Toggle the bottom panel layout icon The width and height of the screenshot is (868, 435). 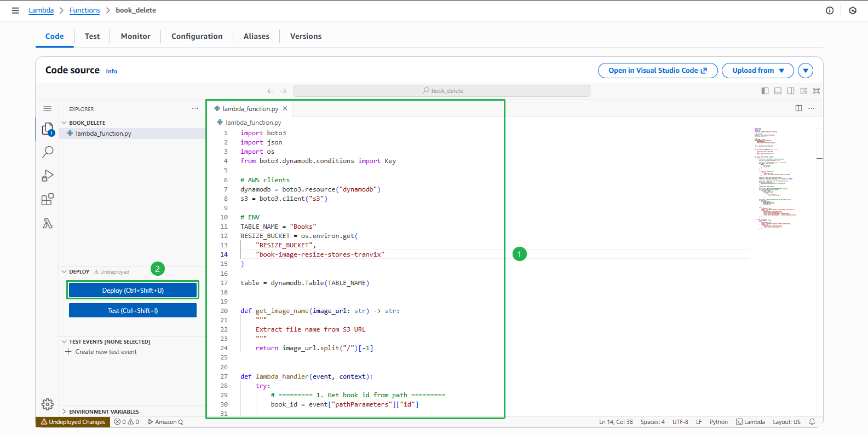(778, 91)
